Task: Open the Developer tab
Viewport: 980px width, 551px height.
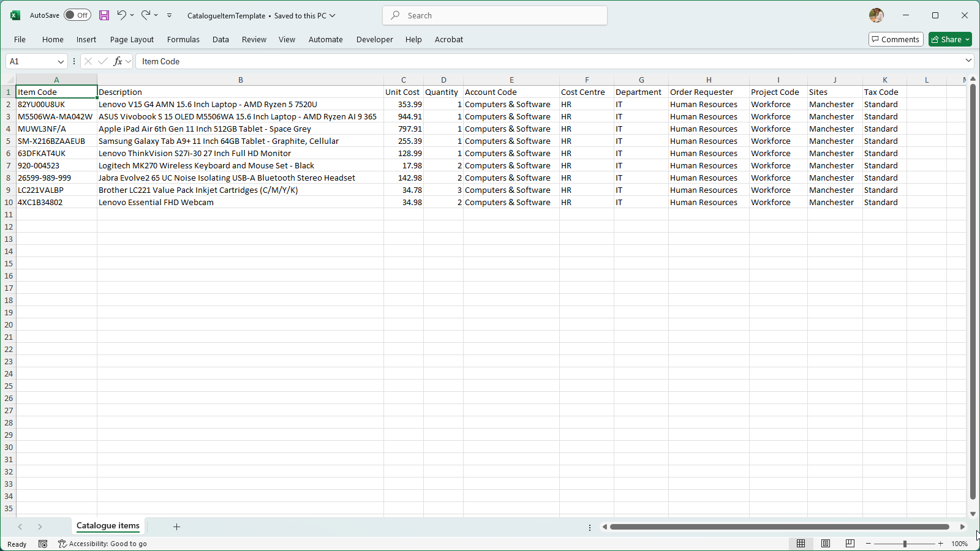Action: click(x=375, y=39)
